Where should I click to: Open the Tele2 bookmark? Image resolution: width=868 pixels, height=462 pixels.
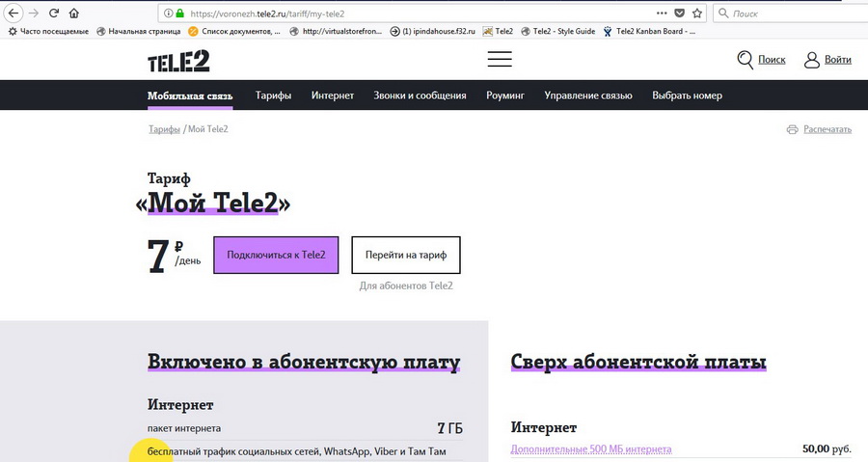click(x=498, y=32)
